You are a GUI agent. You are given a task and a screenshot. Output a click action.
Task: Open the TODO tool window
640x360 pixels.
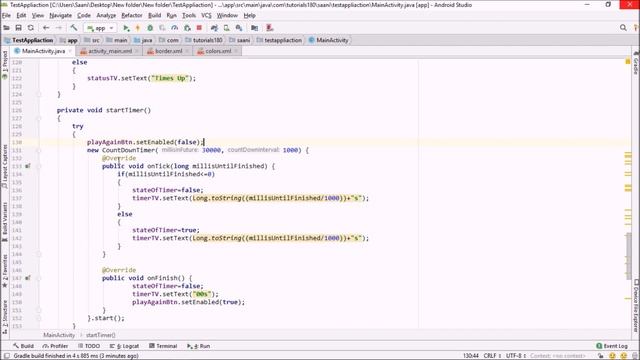coord(89,346)
